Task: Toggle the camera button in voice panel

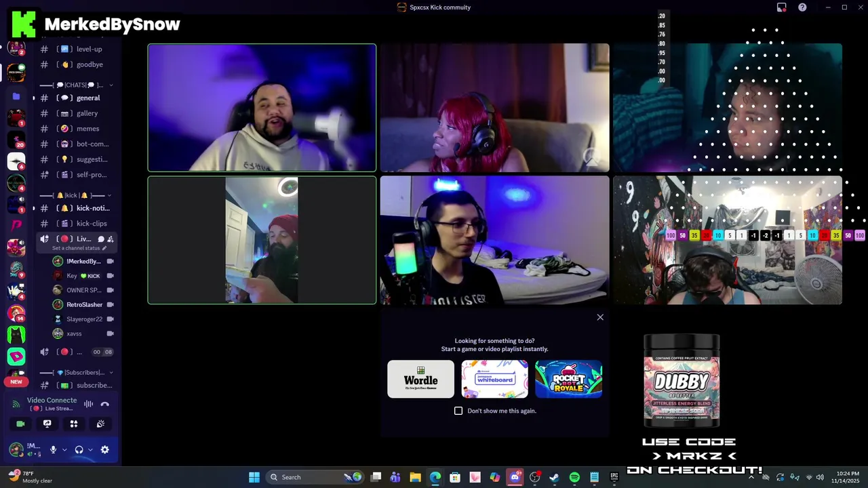Action: pos(20,424)
